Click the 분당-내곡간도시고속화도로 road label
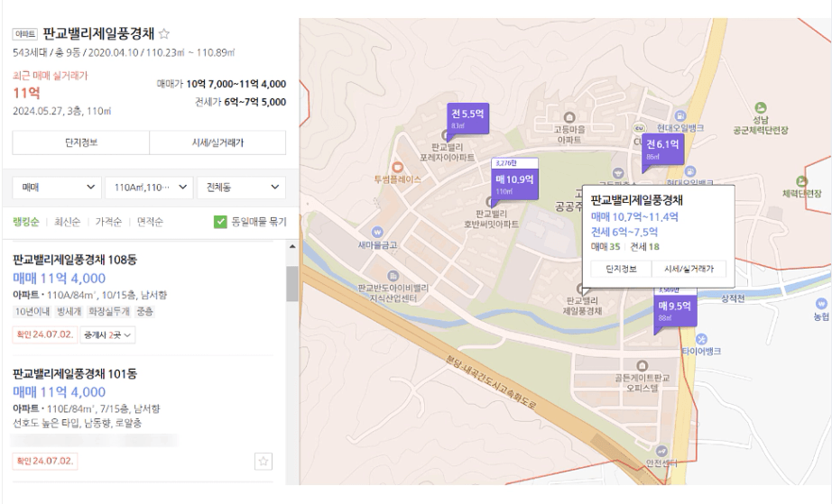Image resolution: width=832 pixels, height=504 pixels. [491, 383]
